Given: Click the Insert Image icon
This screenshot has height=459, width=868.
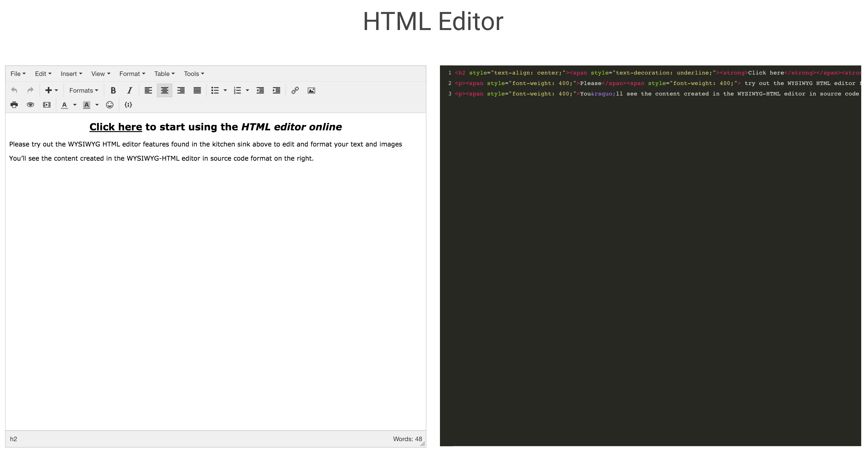Looking at the screenshot, I should pyautogui.click(x=311, y=91).
